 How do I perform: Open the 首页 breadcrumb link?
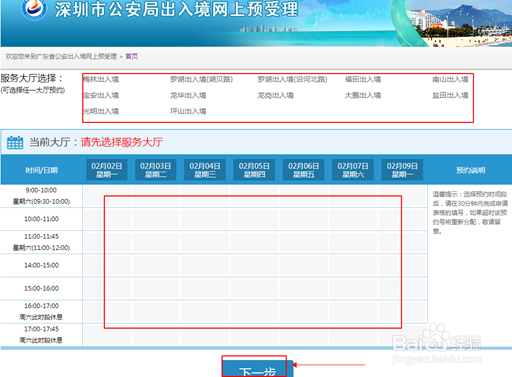click(131, 56)
